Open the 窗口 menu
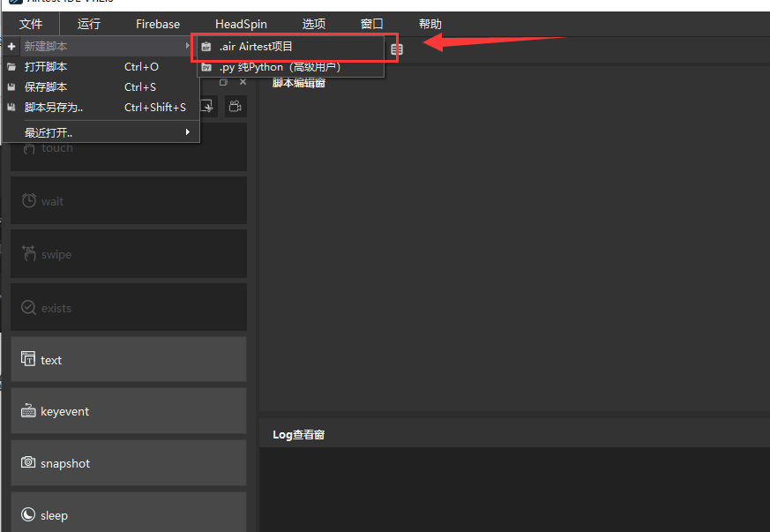This screenshot has height=532, width=770. tap(371, 24)
